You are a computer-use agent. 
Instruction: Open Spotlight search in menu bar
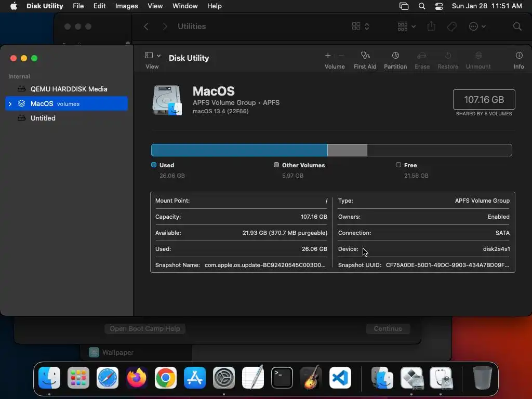[422, 6]
